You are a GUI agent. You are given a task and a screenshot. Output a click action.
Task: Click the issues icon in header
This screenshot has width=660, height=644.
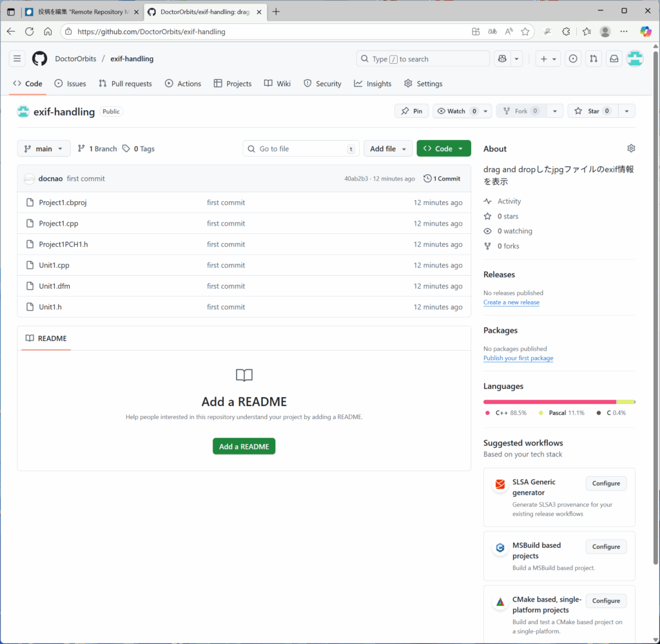tap(573, 59)
